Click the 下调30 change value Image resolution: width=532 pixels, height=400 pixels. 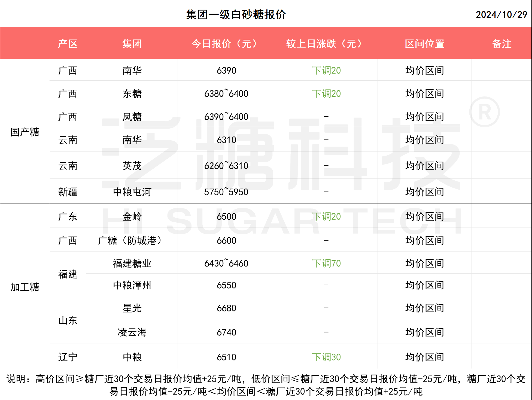tap(326, 357)
